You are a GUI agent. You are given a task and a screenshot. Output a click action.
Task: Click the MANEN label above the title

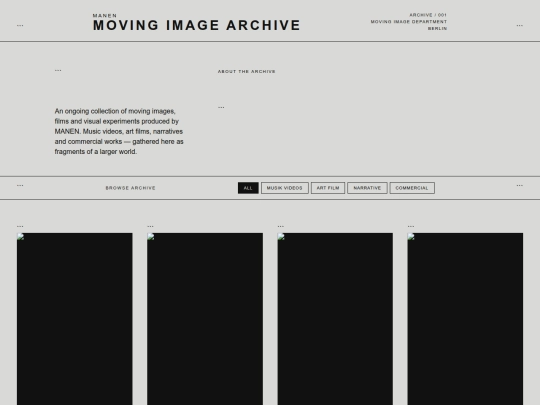coord(105,15)
